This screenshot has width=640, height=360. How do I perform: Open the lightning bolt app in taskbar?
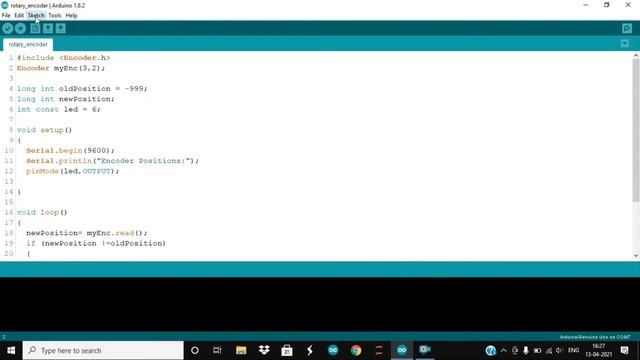(310, 350)
